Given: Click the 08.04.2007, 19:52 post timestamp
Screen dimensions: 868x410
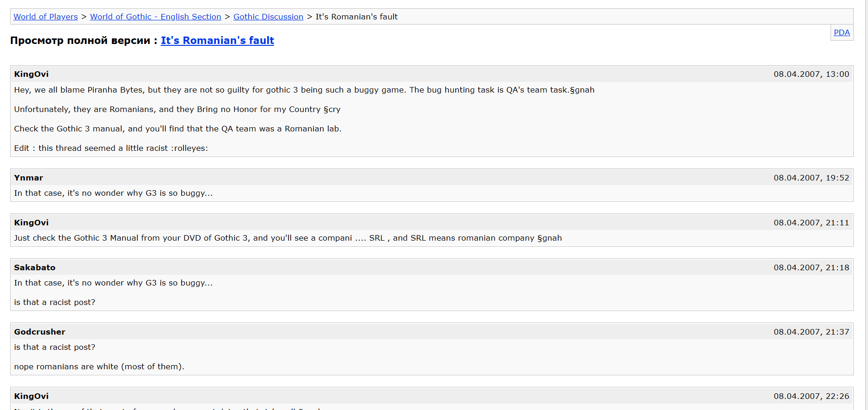Looking at the screenshot, I should click(811, 178).
